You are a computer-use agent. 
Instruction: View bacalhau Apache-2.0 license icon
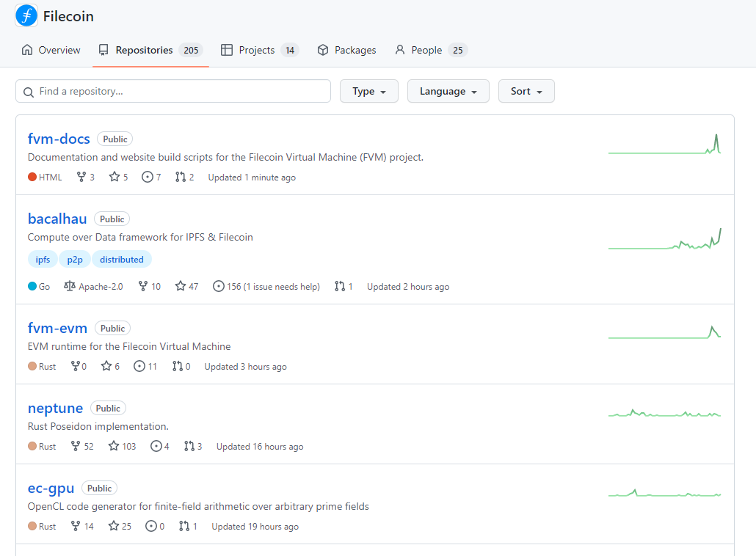[70, 286]
